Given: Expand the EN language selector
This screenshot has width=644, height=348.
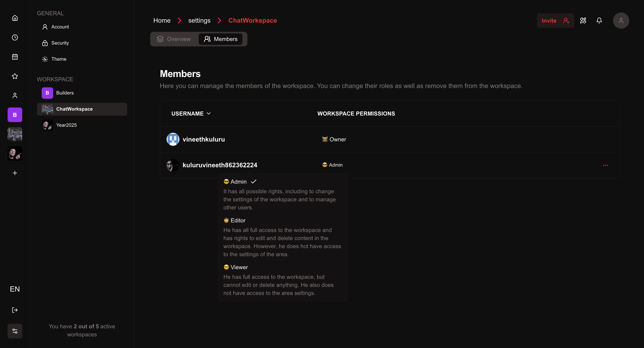Looking at the screenshot, I should (x=15, y=289).
